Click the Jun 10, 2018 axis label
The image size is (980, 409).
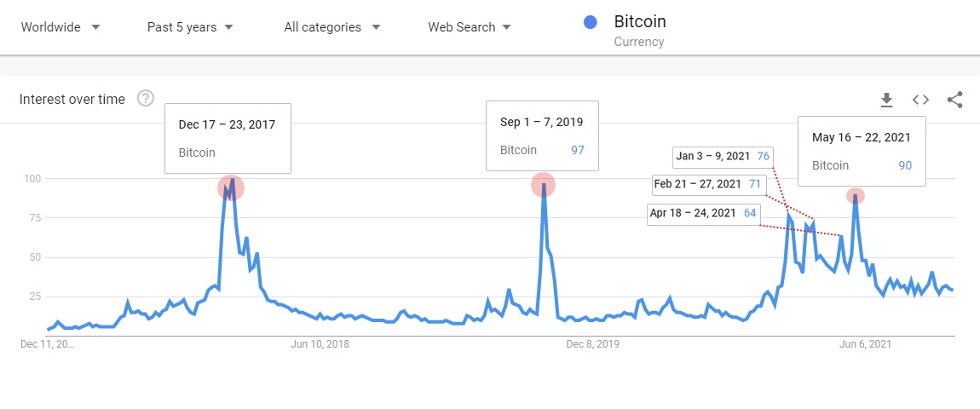320,344
